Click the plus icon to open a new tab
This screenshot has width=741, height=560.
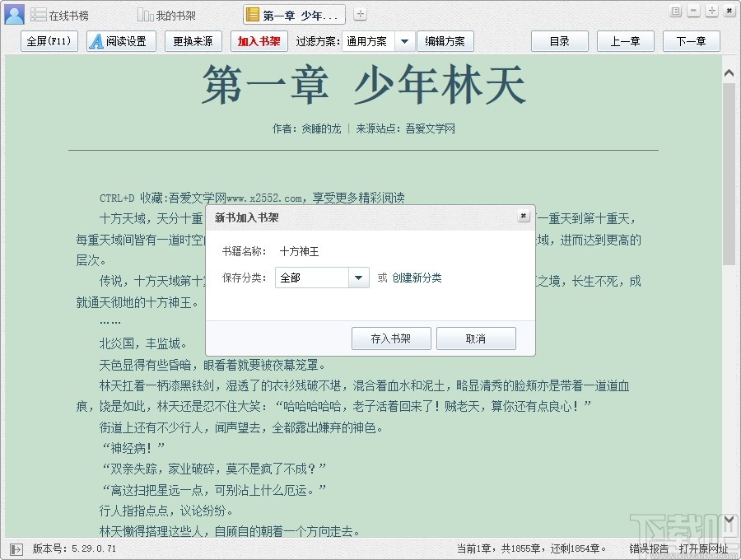[x=360, y=13]
